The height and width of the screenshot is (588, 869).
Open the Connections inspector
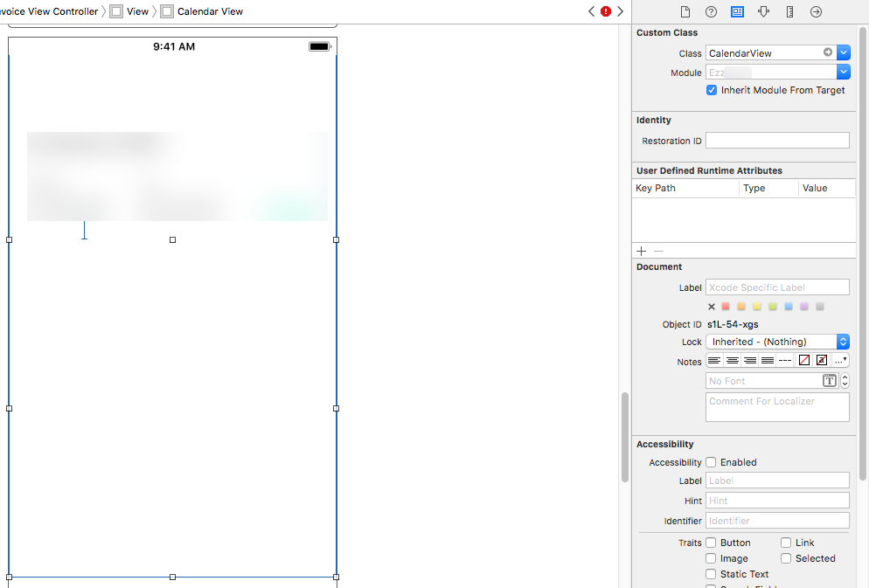[815, 11]
